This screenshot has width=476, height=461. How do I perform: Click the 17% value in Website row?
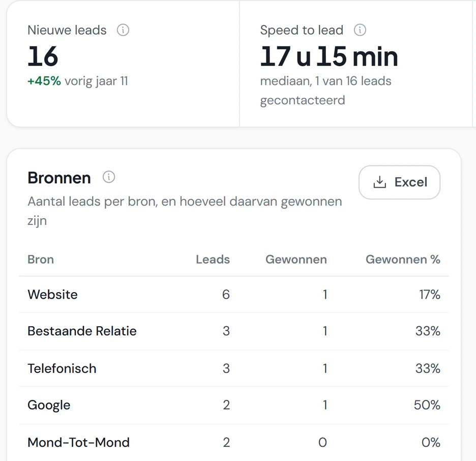pos(430,295)
